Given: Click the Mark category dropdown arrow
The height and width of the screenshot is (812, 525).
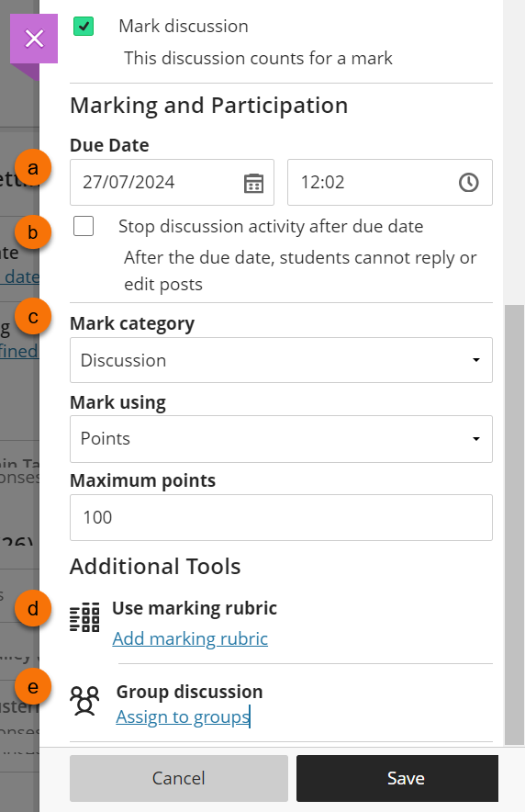Looking at the screenshot, I should point(475,360).
